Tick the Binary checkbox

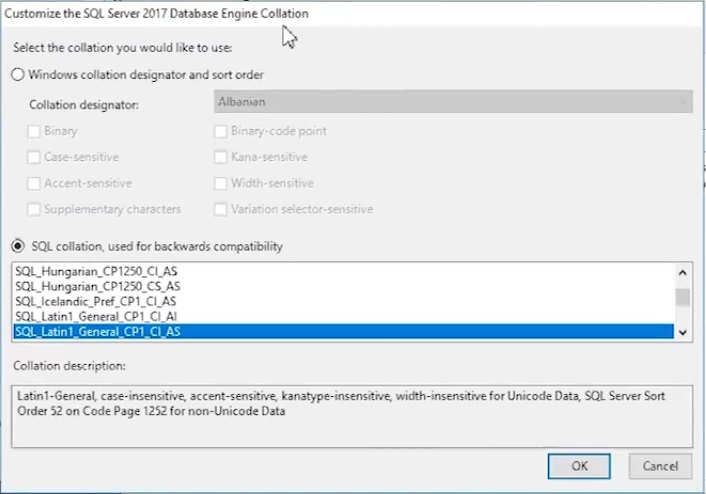tap(34, 131)
